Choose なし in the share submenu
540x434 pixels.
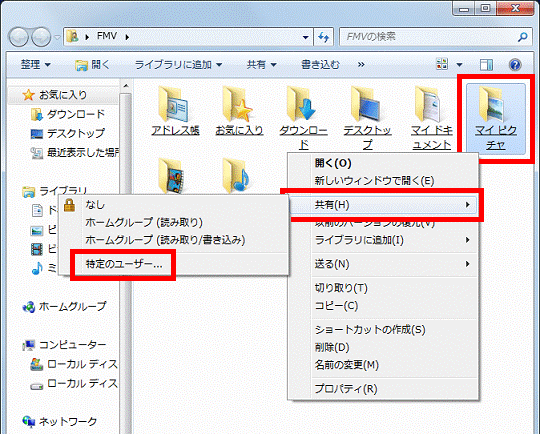pyautogui.click(x=174, y=205)
